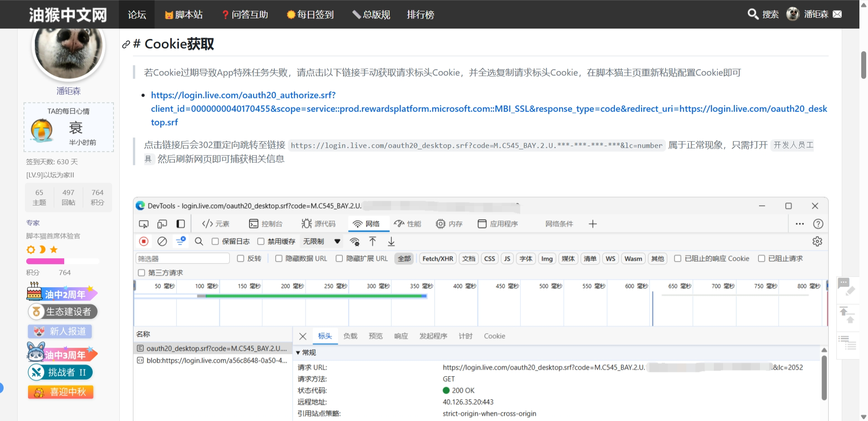This screenshot has width=868, height=421.
Task: Toggle the 第三方请求 checkbox
Action: coord(142,273)
